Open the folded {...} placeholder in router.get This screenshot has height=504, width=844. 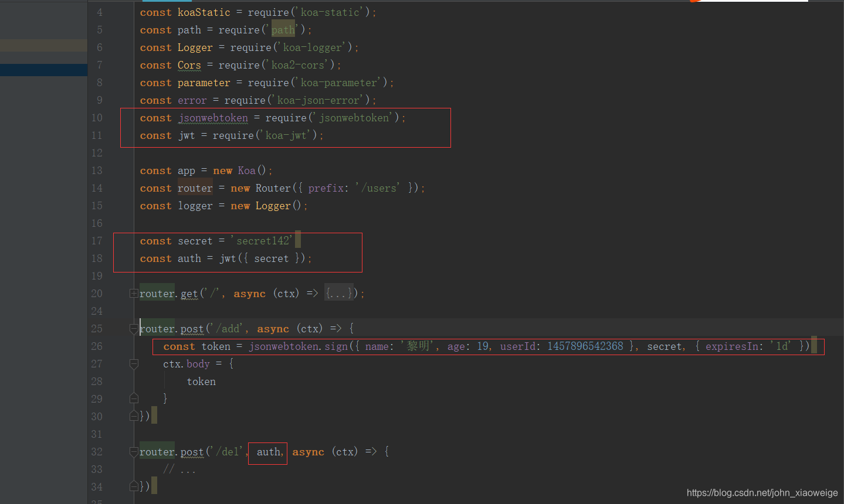coord(340,294)
